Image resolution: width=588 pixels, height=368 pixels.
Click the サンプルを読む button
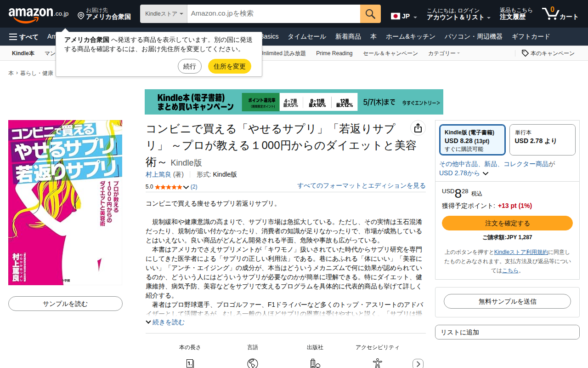65,304
